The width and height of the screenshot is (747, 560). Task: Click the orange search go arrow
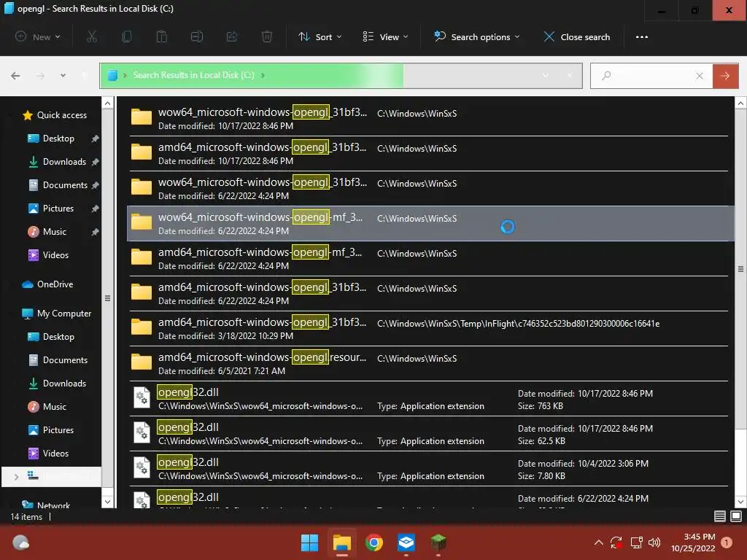click(x=726, y=76)
